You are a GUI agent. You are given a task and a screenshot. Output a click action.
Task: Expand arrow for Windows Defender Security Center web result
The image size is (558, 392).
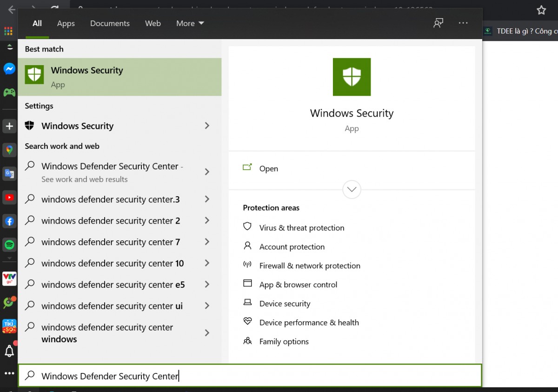click(x=207, y=172)
